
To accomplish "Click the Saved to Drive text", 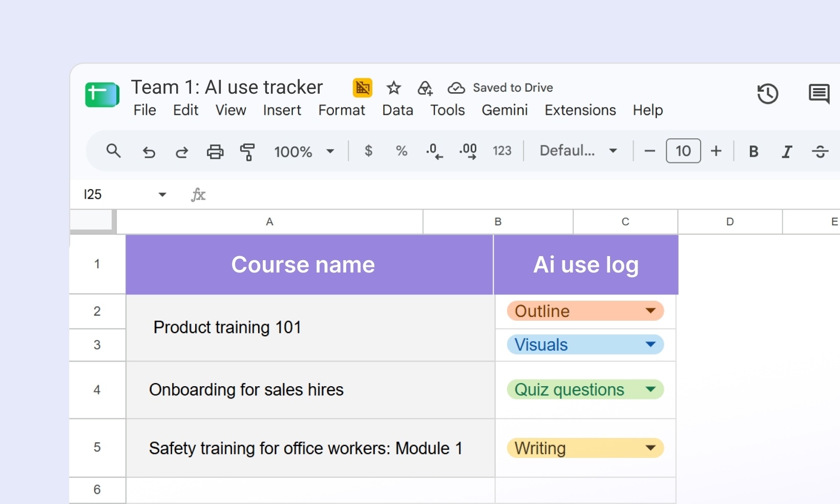I will [x=513, y=88].
